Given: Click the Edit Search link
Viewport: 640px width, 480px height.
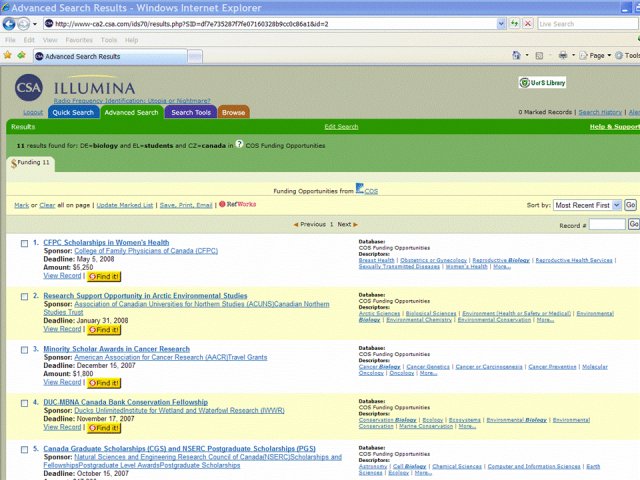Looking at the screenshot, I should point(341,127).
